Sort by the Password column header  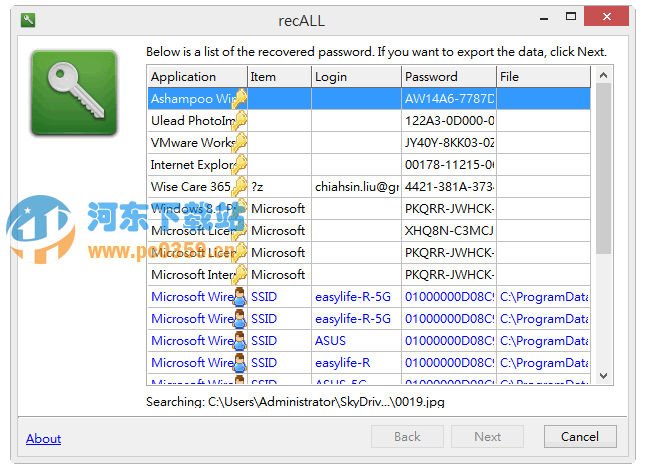click(449, 77)
